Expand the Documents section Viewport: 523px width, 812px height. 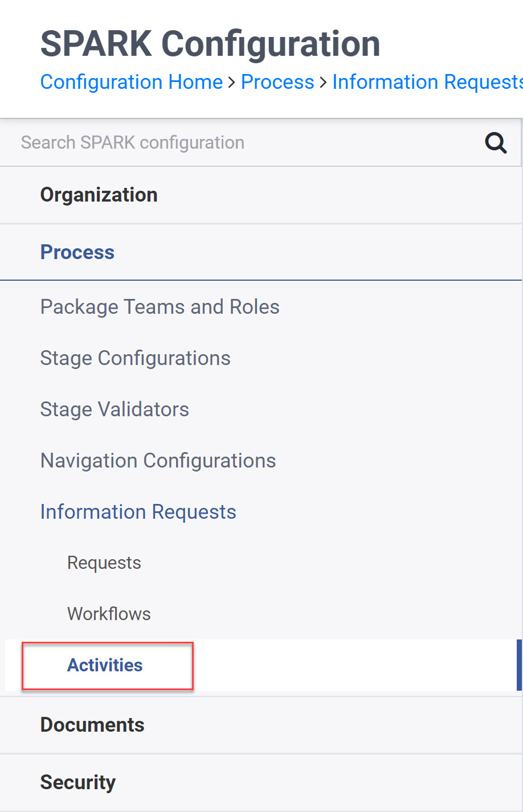(x=261, y=725)
